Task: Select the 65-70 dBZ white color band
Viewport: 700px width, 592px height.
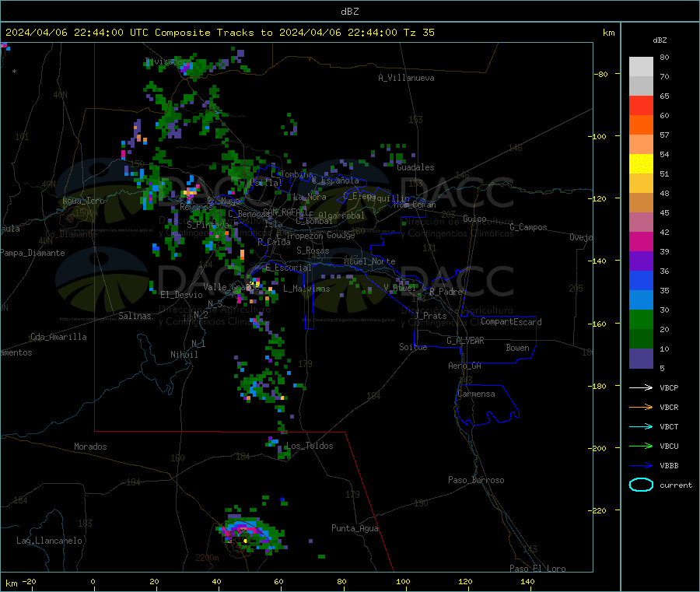Action: [x=641, y=86]
